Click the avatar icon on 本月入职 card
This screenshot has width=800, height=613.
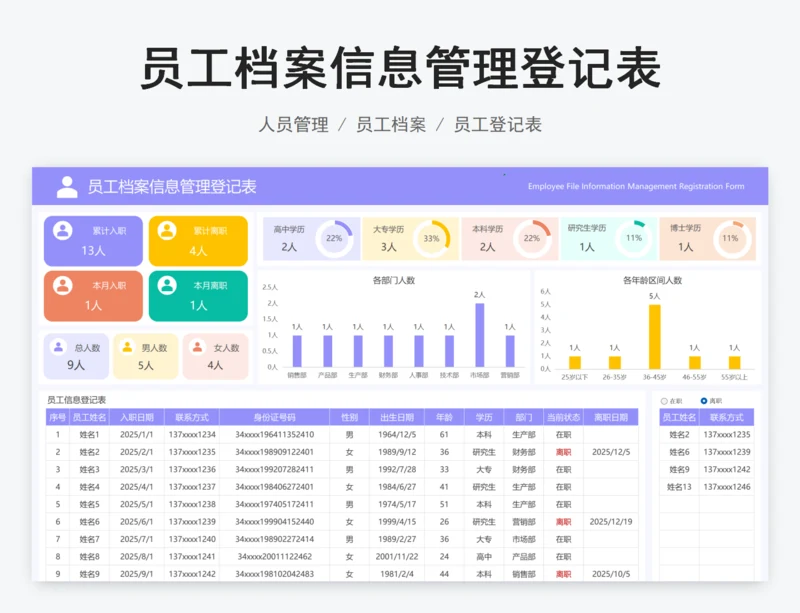click(63, 285)
